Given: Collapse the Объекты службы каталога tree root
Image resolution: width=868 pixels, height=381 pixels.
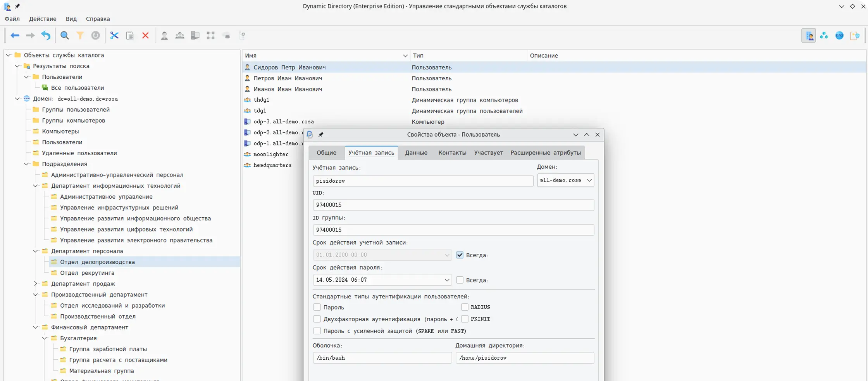Looking at the screenshot, I should point(8,55).
